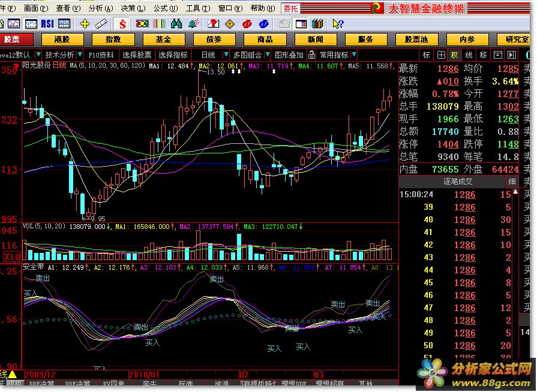Switch to the 股票 category button
This screenshot has width=537, height=392.
pyautogui.click(x=16, y=40)
